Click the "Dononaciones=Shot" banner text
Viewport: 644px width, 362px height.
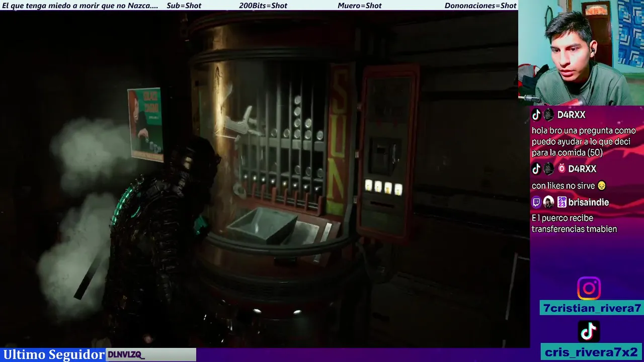[x=480, y=6]
